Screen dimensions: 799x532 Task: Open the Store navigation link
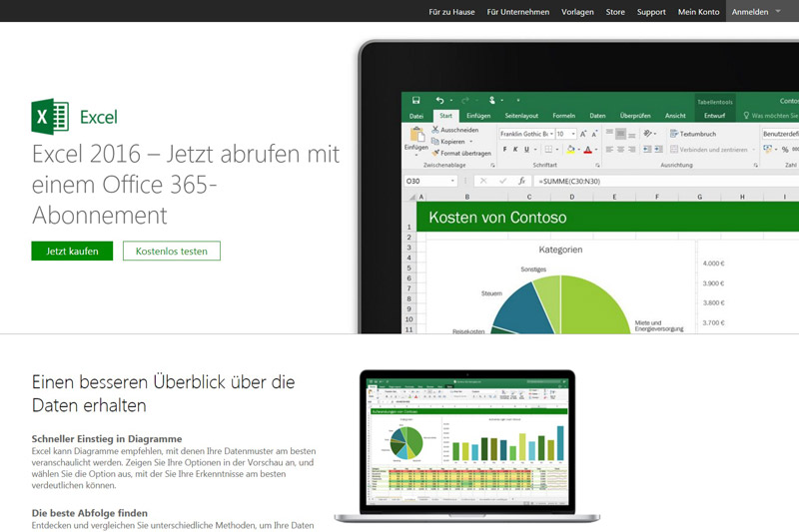(x=615, y=12)
